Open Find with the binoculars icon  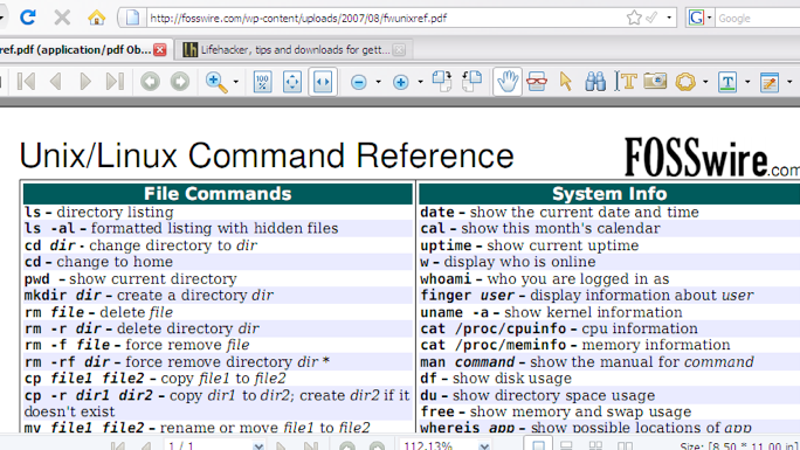(595, 82)
